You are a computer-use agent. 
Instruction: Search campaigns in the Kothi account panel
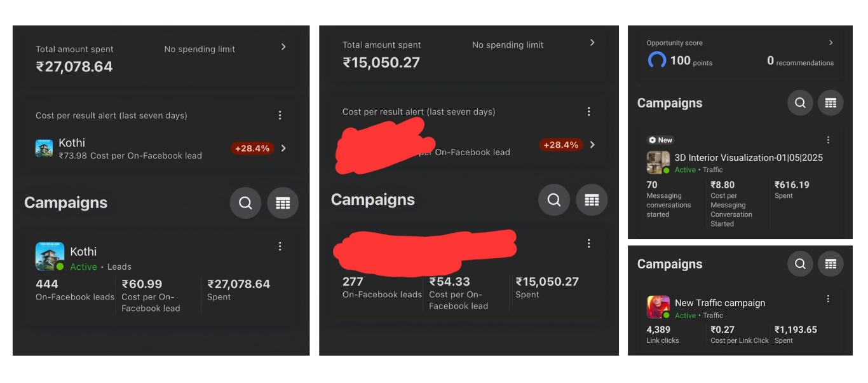[245, 203]
